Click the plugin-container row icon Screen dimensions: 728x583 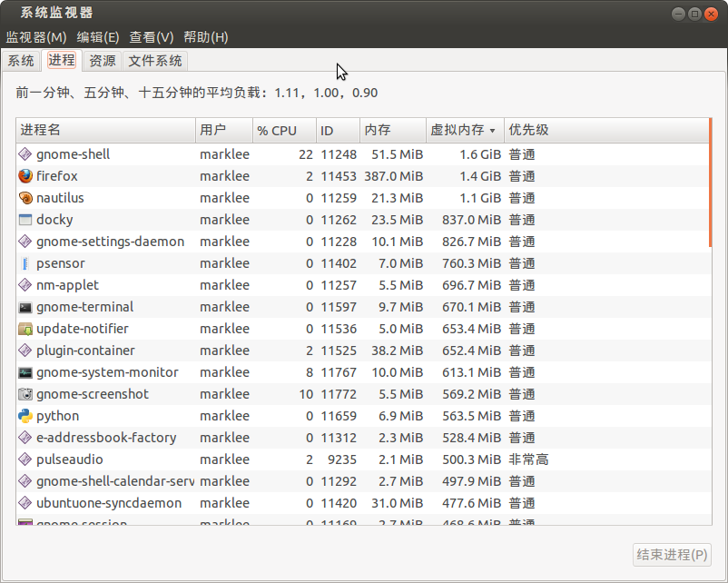click(x=25, y=351)
